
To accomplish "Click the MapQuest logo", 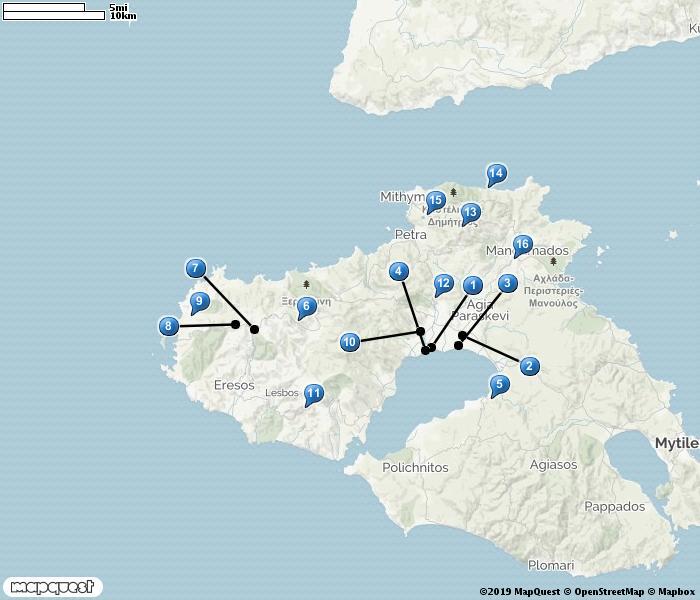I will coord(52,587).
